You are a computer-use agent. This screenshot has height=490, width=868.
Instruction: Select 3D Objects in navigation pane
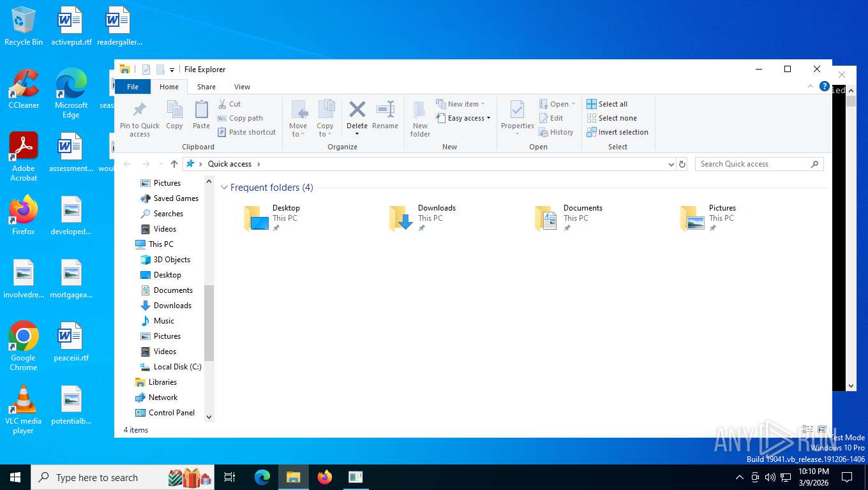click(x=165, y=260)
